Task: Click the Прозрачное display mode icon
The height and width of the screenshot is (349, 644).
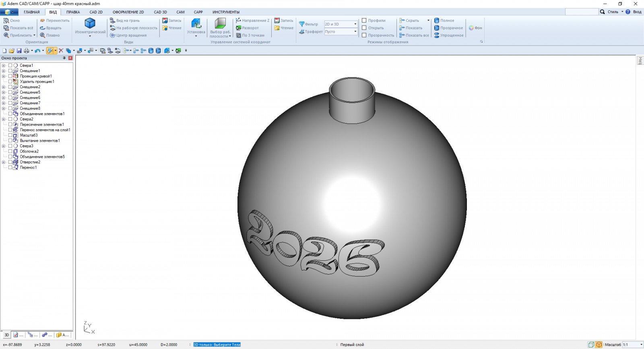Action: (437, 28)
